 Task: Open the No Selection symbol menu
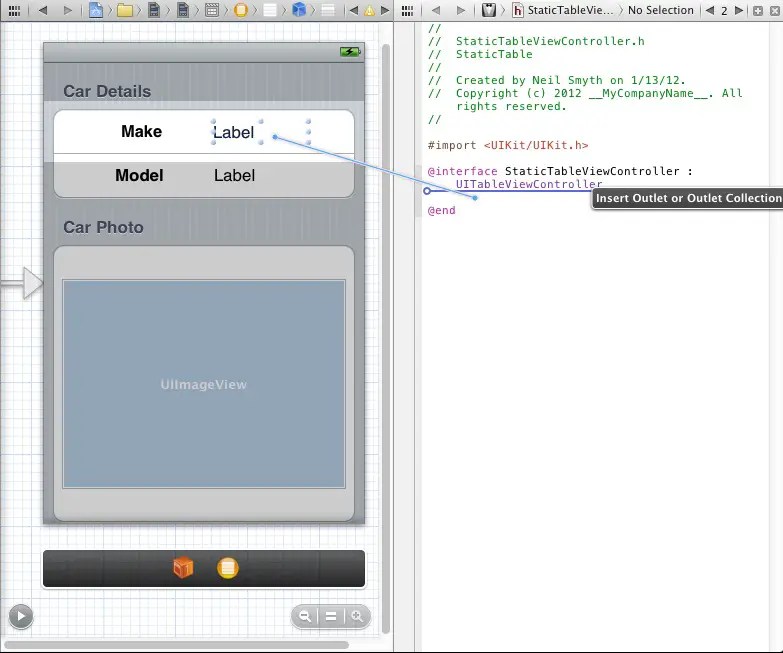660,10
